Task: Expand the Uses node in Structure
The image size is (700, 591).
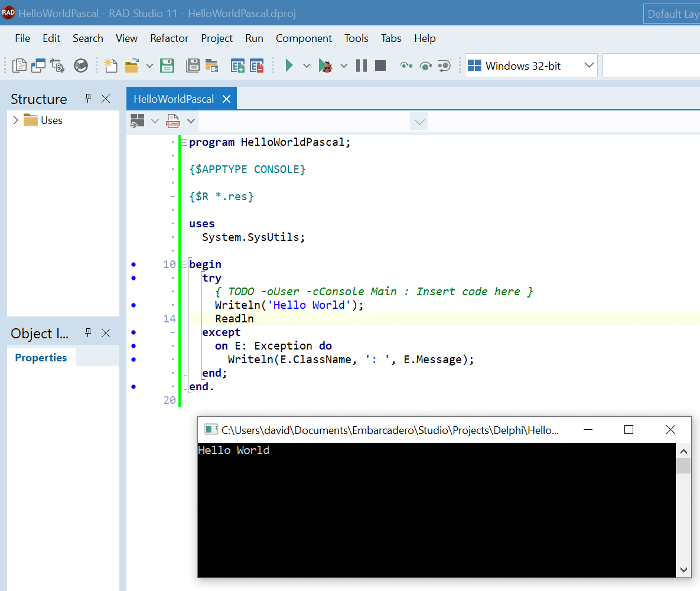Action: (x=15, y=120)
